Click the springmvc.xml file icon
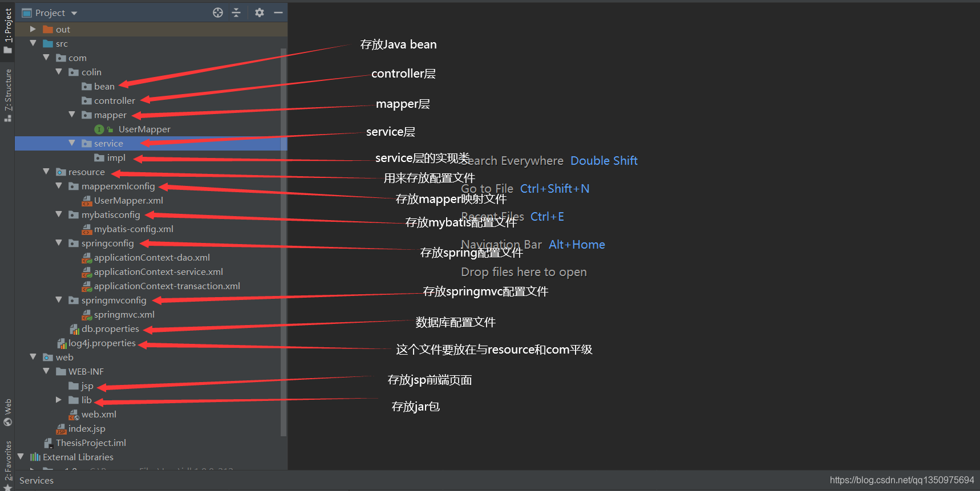Image resolution: width=980 pixels, height=491 pixels. 87,315
